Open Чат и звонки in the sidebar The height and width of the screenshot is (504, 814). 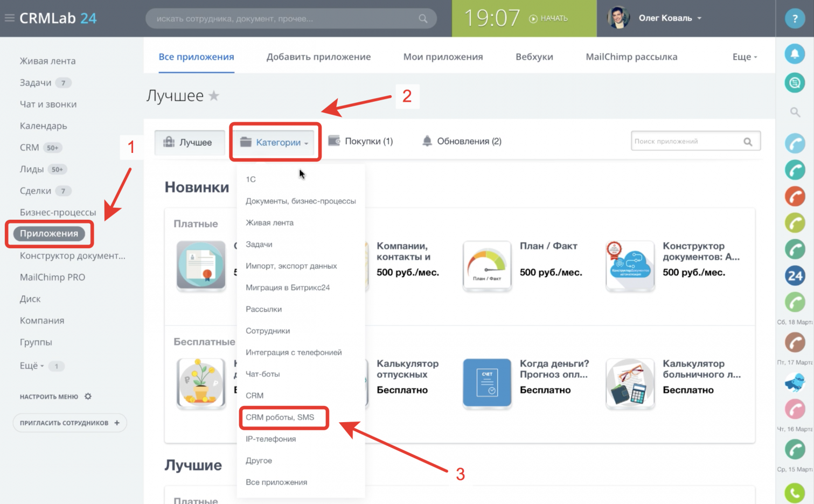[48, 104]
